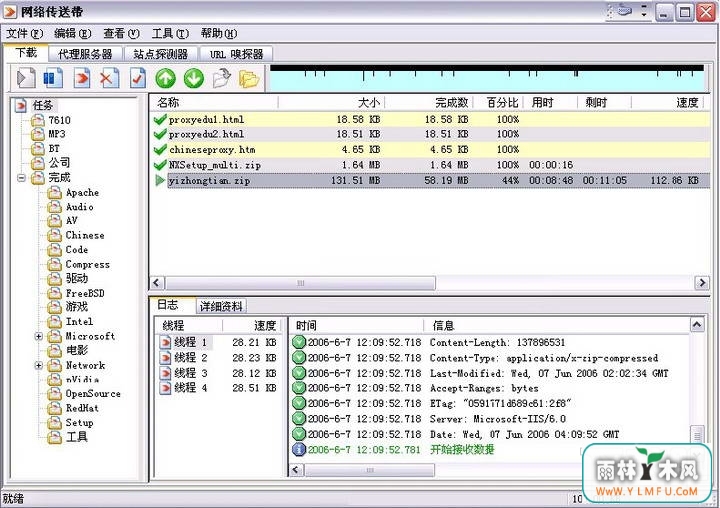Sort the file list by the 名称 column header

(x=214, y=102)
